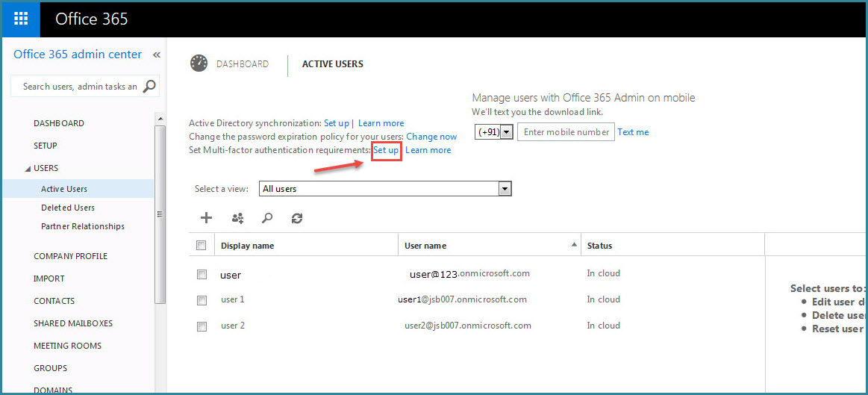Open MEETING ROOMS in navigation
This screenshot has height=395, width=868.
pos(67,346)
